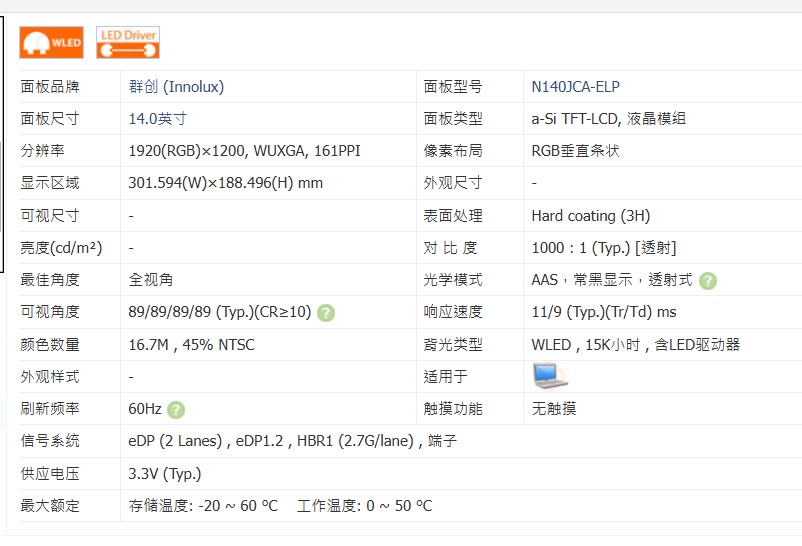Screen dimensions: 802x546
Task: Select the 11/9 (Typ.) response speed value
Action: [603, 313]
